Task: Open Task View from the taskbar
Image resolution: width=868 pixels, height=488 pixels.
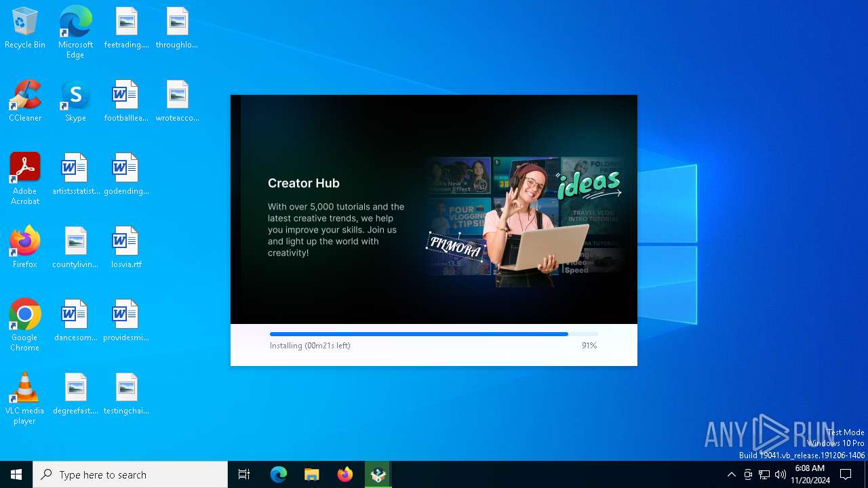Action: coord(244,474)
